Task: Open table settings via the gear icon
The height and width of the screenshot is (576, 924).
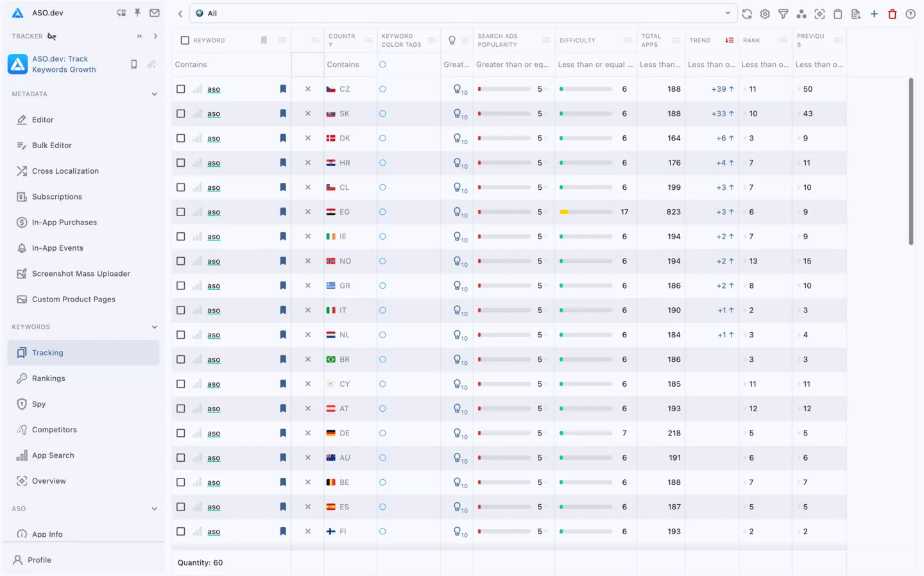Action: 765,13
